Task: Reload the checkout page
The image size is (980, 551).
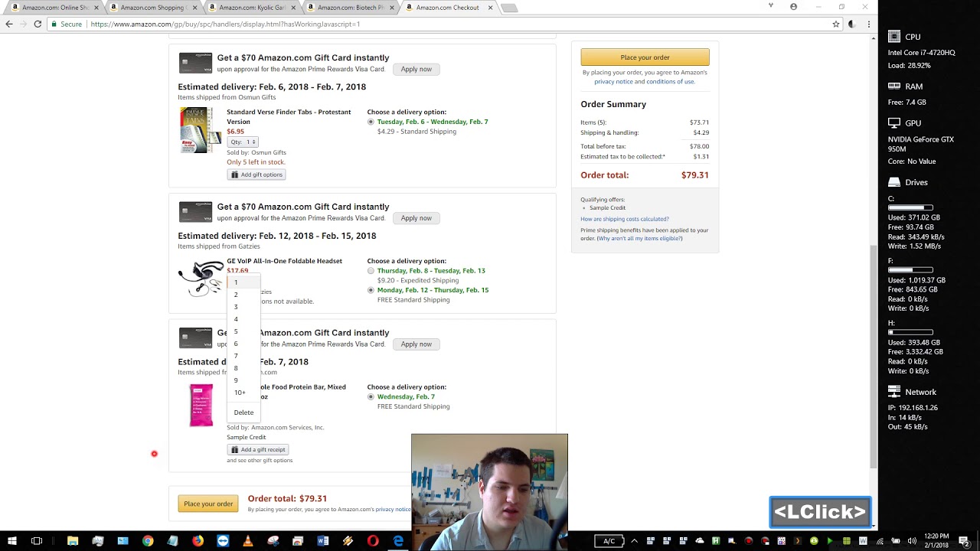Action: [x=38, y=24]
